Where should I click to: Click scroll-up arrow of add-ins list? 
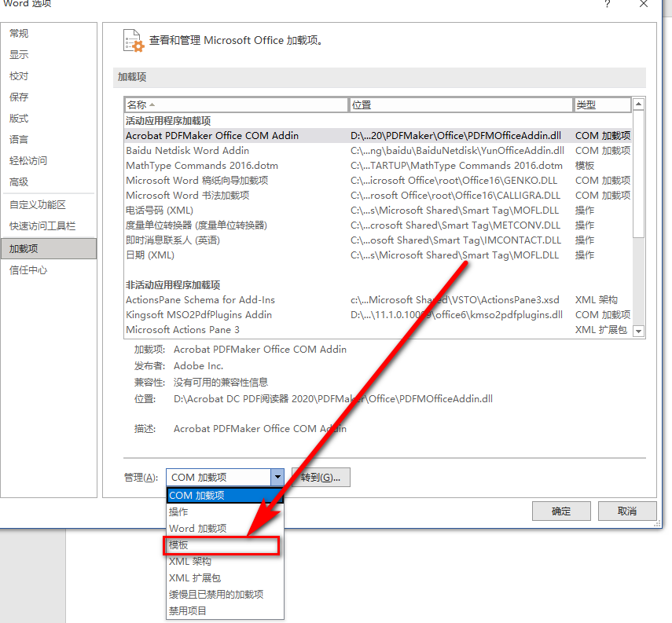pyautogui.click(x=638, y=104)
